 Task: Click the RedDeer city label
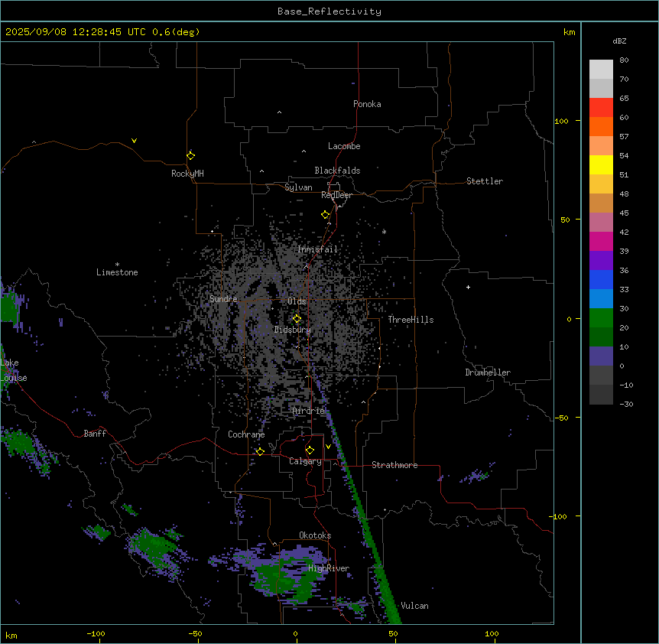pyautogui.click(x=336, y=195)
